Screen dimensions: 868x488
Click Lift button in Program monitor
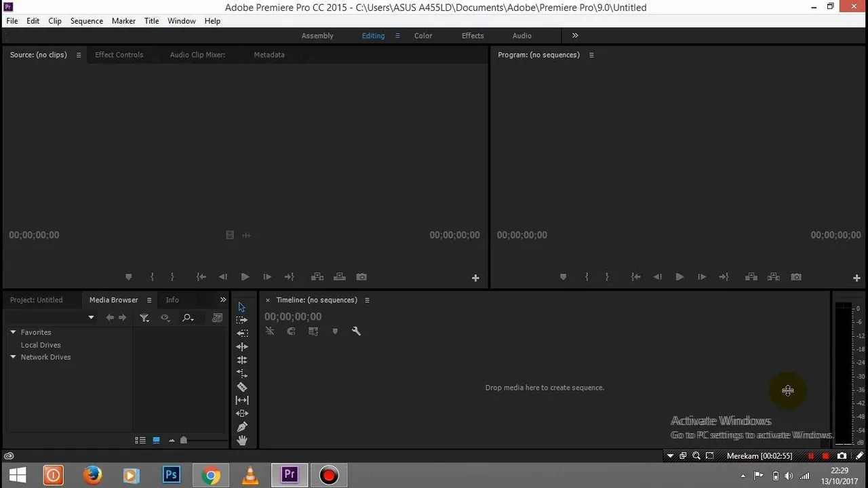click(x=751, y=277)
